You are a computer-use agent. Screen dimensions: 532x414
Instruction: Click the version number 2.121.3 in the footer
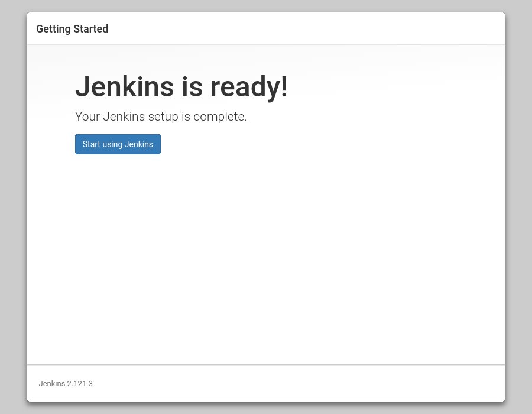pos(80,383)
